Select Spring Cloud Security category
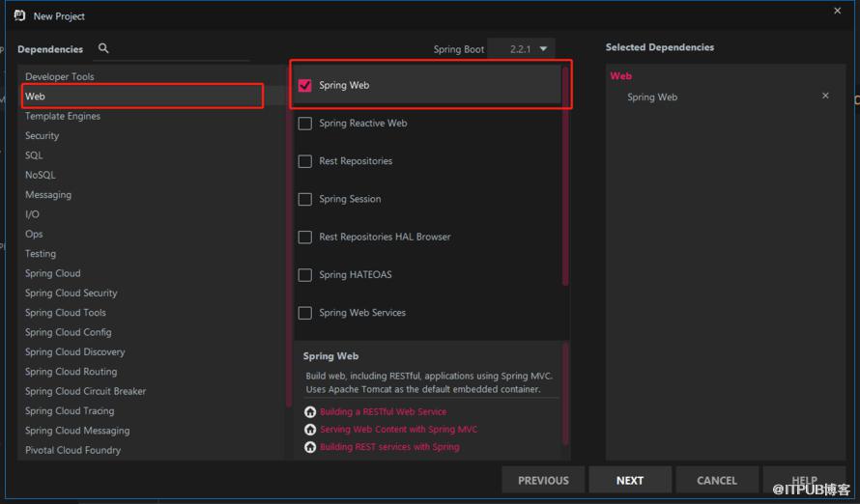 pos(153,294)
